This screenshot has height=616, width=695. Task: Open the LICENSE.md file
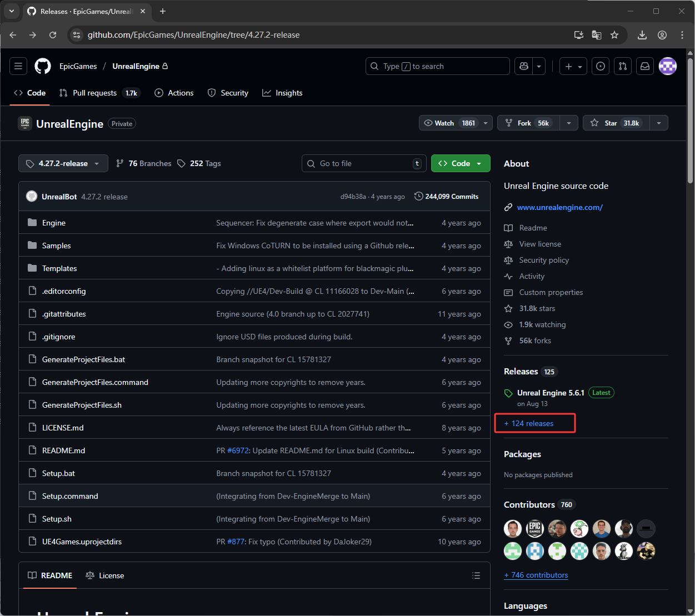coord(63,428)
